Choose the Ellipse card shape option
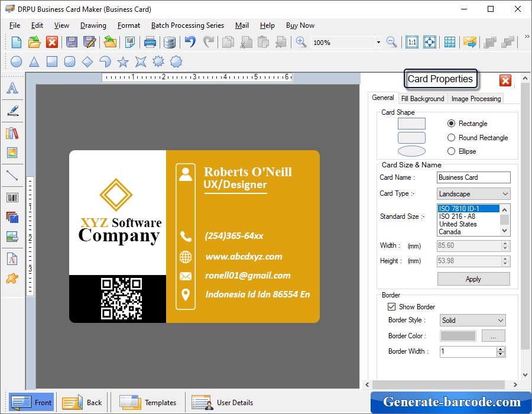Viewport: 532px width, 414px height. coord(451,151)
